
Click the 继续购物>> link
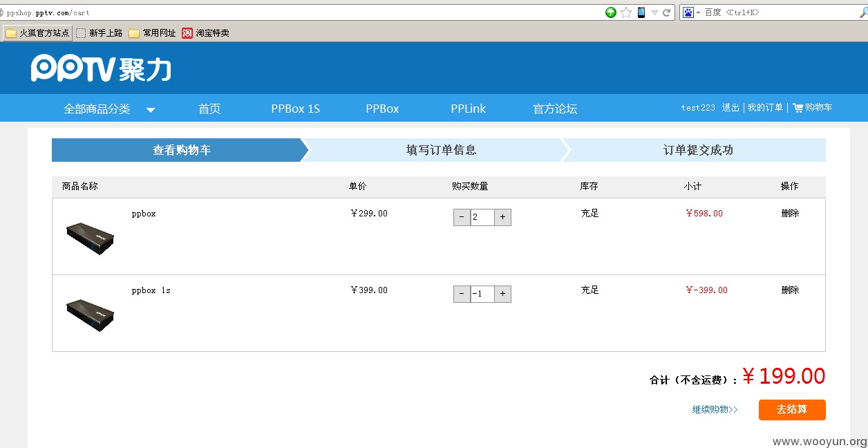[715, 409]
